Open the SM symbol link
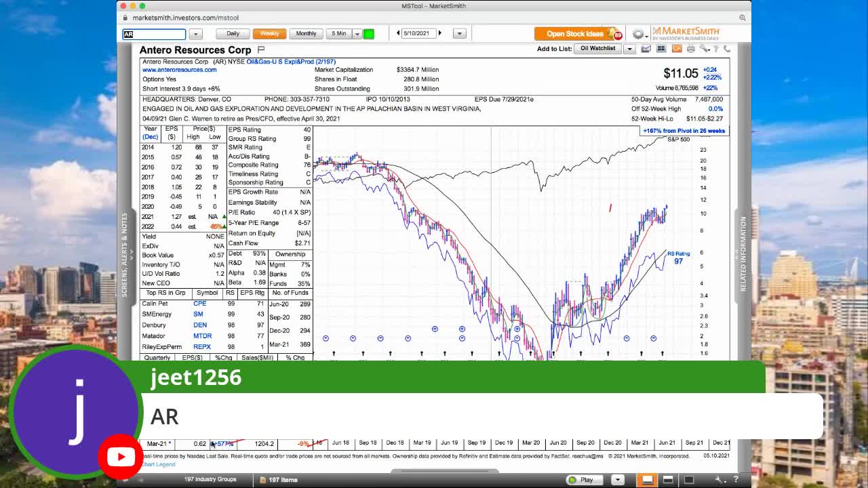The image size is (868, 488). tap(198, 314)
